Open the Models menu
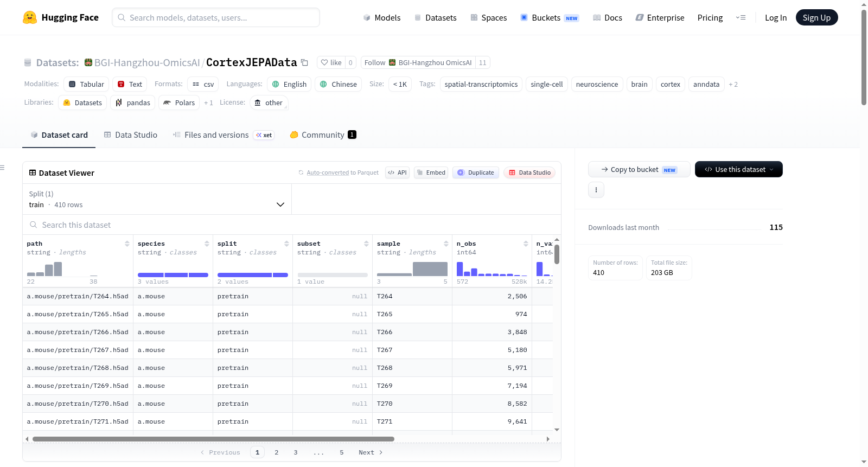 click(x=382, y=17)
